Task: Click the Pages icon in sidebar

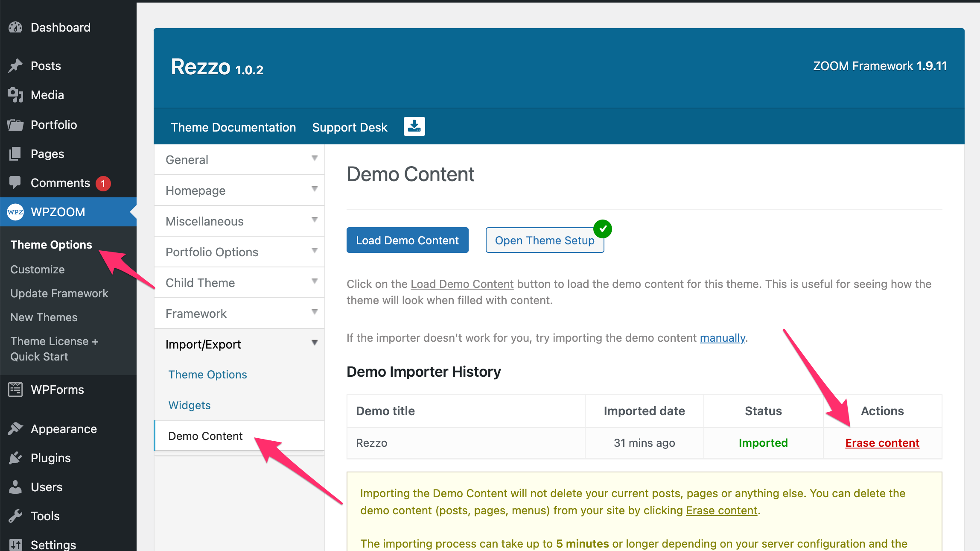Action: coord(15,154)
